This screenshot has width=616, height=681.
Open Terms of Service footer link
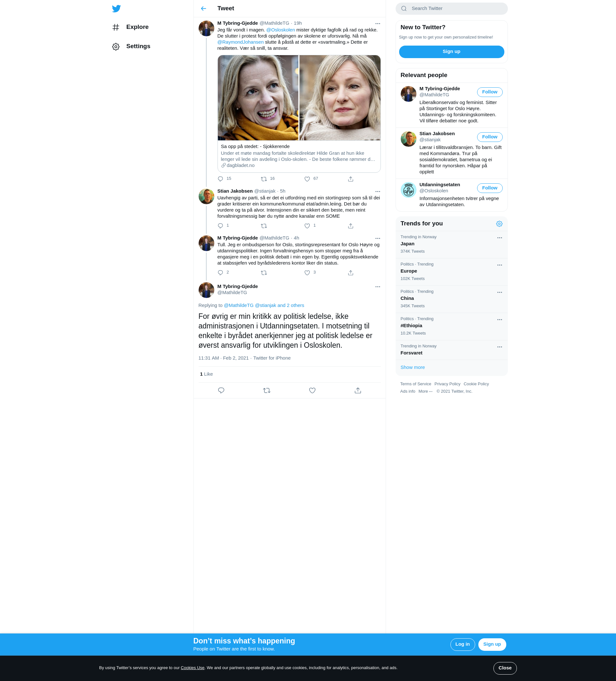[415, 384]
